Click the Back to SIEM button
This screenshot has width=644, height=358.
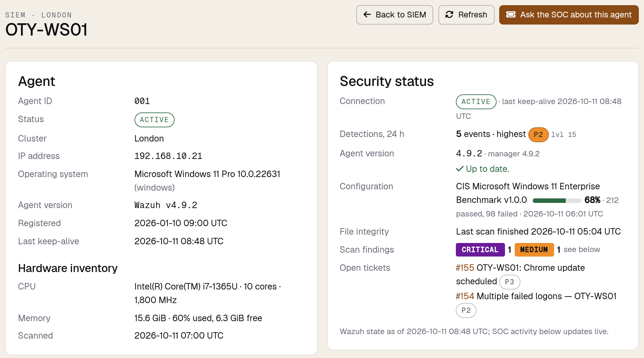click(x=394, y=15)
